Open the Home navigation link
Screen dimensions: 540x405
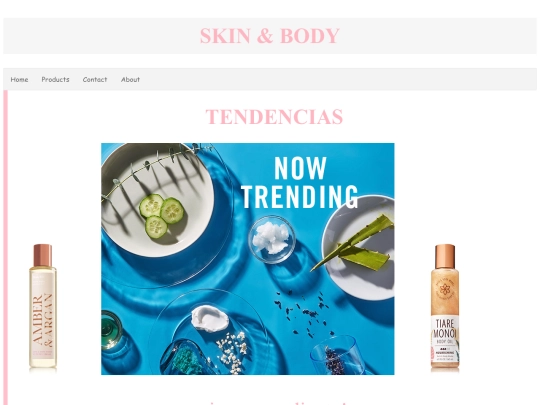(19, 80)
